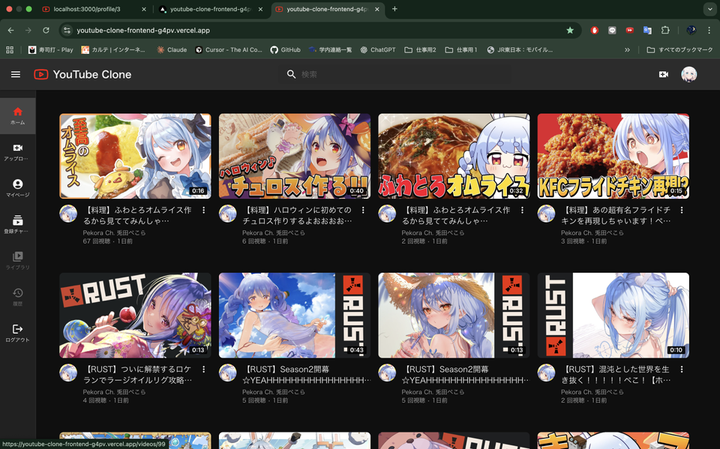The height and width of the screenshot is (449, 720).
Task: Click the bookmark star in address bar
Action: 570,30
